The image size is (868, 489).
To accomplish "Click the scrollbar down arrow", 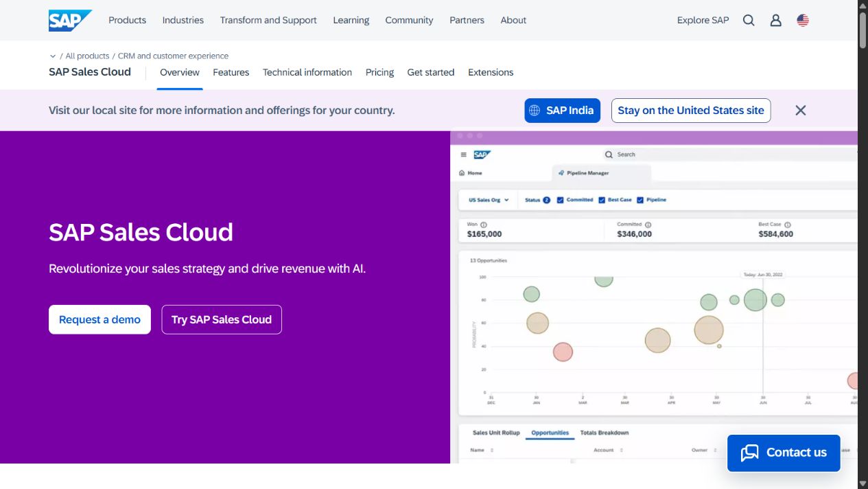I will coord(863,484).
